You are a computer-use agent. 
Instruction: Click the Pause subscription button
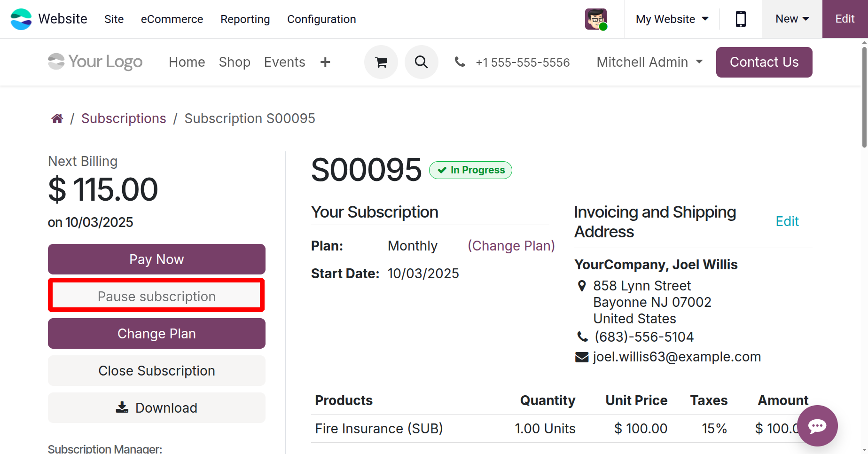[156, 296]
